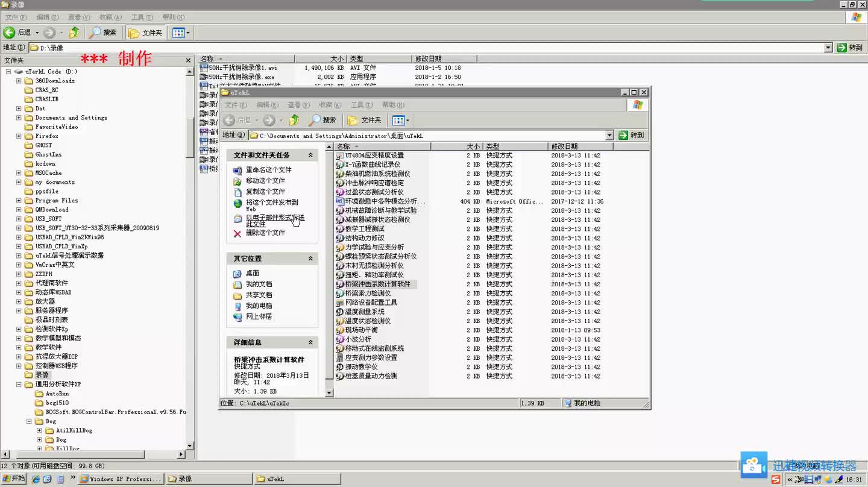Click 后退 button in 录像 window

[18, 33]
